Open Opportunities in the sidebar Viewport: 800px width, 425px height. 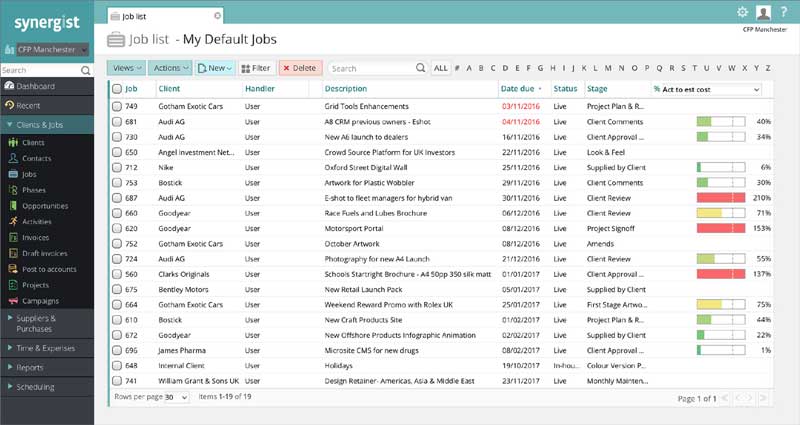click(45, 205)
